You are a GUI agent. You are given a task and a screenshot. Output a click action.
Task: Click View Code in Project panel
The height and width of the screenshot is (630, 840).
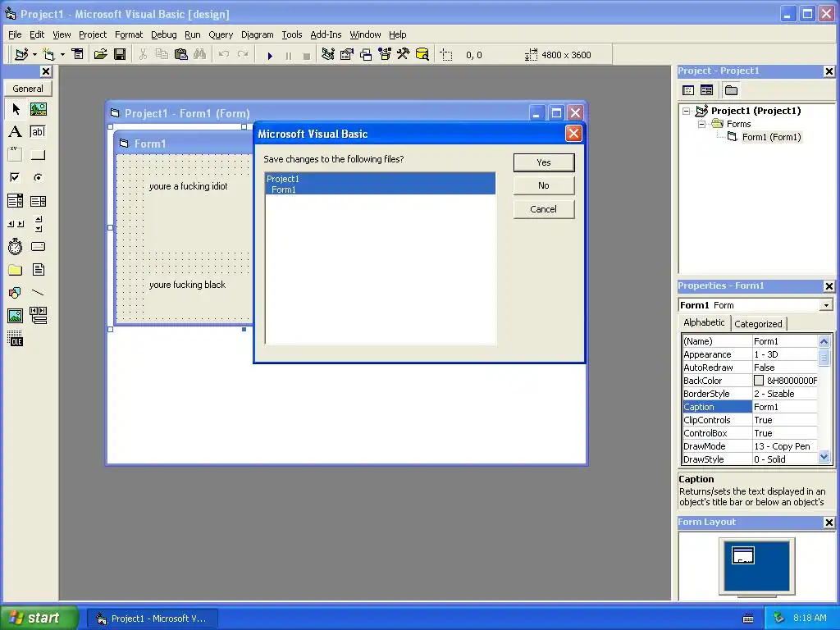tap(688, 90)
